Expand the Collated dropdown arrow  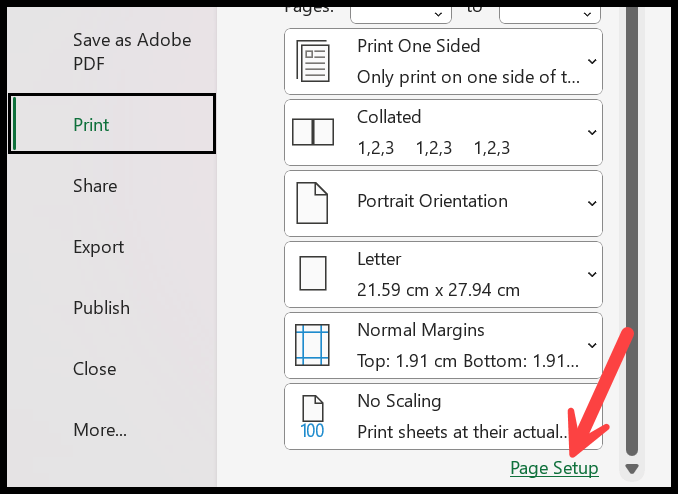(x=592, y=132)
